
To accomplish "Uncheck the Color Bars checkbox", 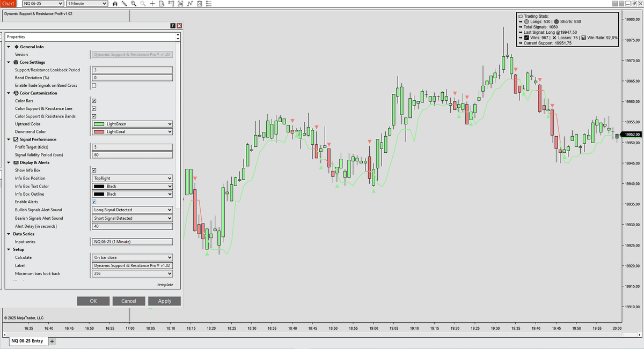I will coord(94,101).
